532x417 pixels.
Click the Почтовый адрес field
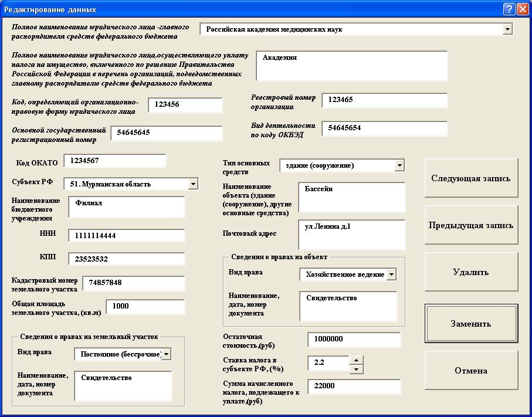352,235
